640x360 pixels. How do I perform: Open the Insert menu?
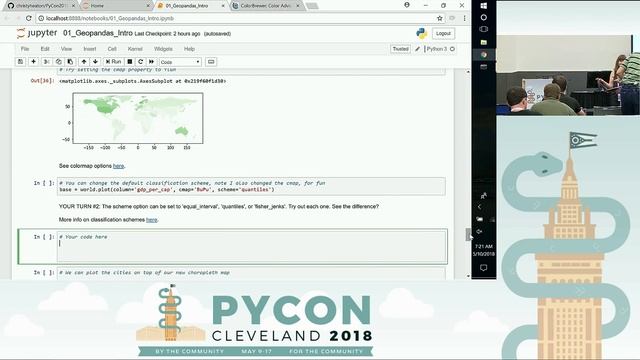[x=90, y=49]
